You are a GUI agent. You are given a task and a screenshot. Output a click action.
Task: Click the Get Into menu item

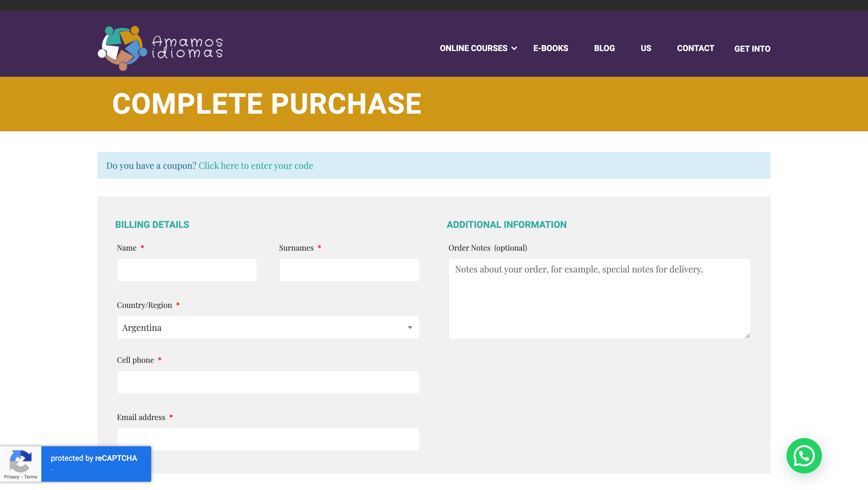752,48
